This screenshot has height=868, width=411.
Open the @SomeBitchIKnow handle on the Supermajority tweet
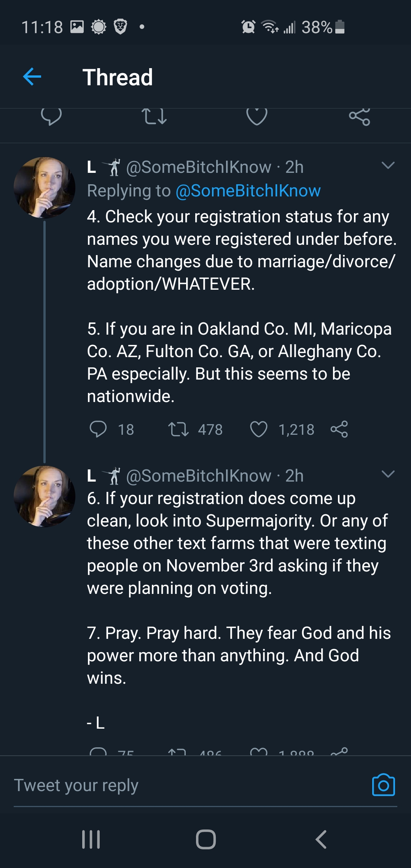click(198, 475)
